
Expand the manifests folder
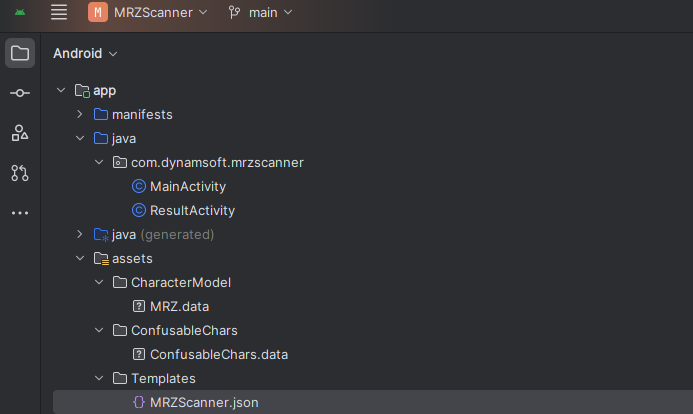[80, 114]
